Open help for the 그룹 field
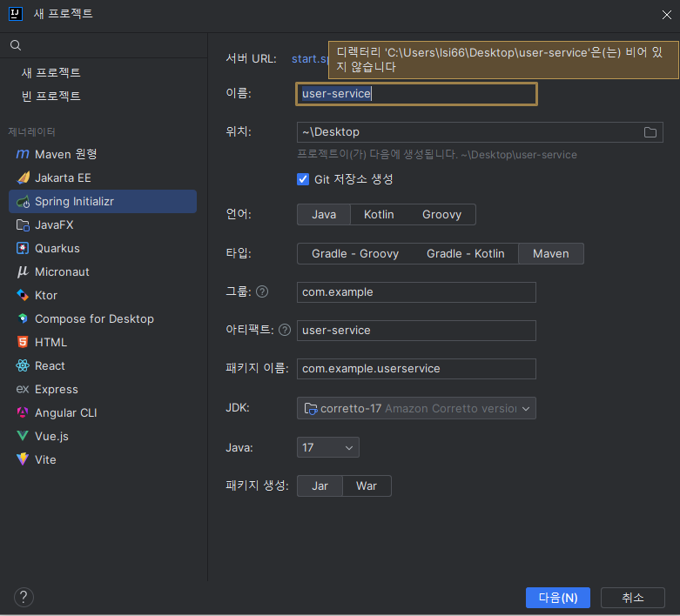 point(262,291)
